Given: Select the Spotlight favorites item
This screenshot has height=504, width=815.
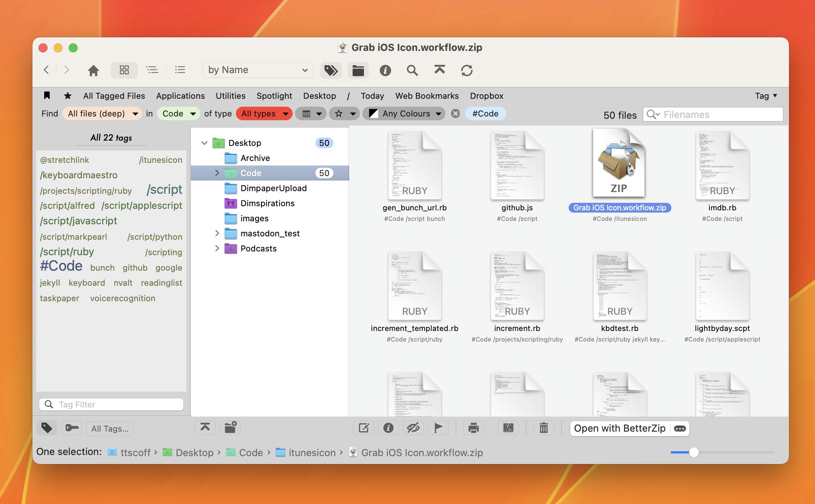Looking at the screenshot, I should click(274, 96).
